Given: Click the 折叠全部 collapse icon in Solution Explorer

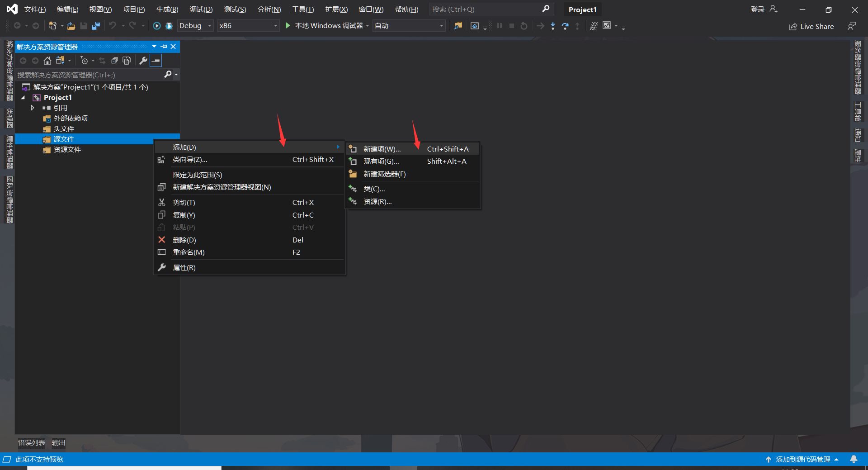Looking at the screenshot, I should click(114, 60).
